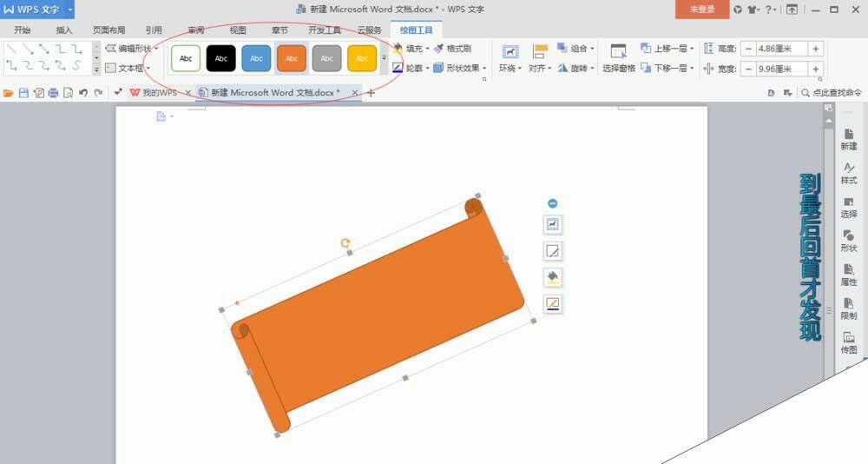Viewport: 868px width, 464px height.
Task: Open the 新建 sidebar panel
Action: [849, 139]
